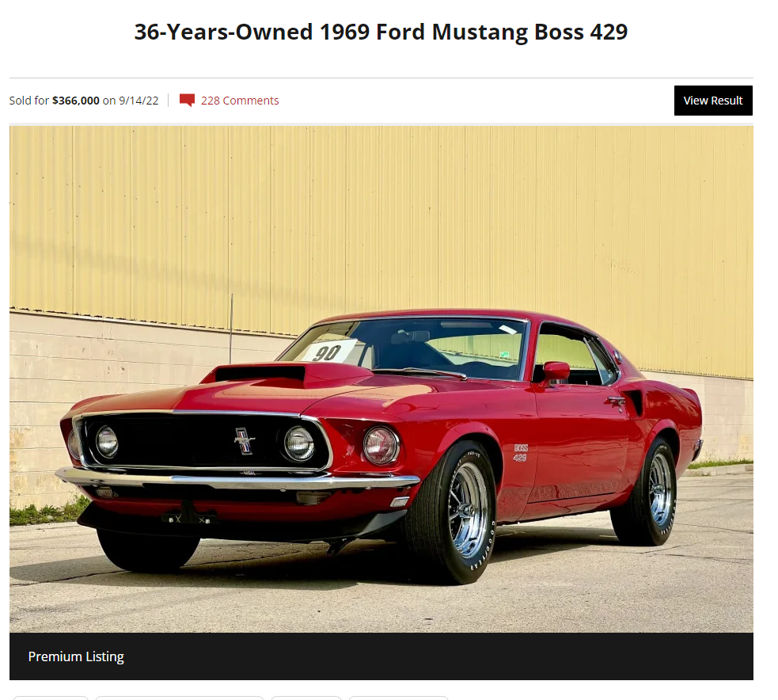This screenshot has height=700, width=778.
Task: Click the $366,000 sold price text
Action: [76, 101]
